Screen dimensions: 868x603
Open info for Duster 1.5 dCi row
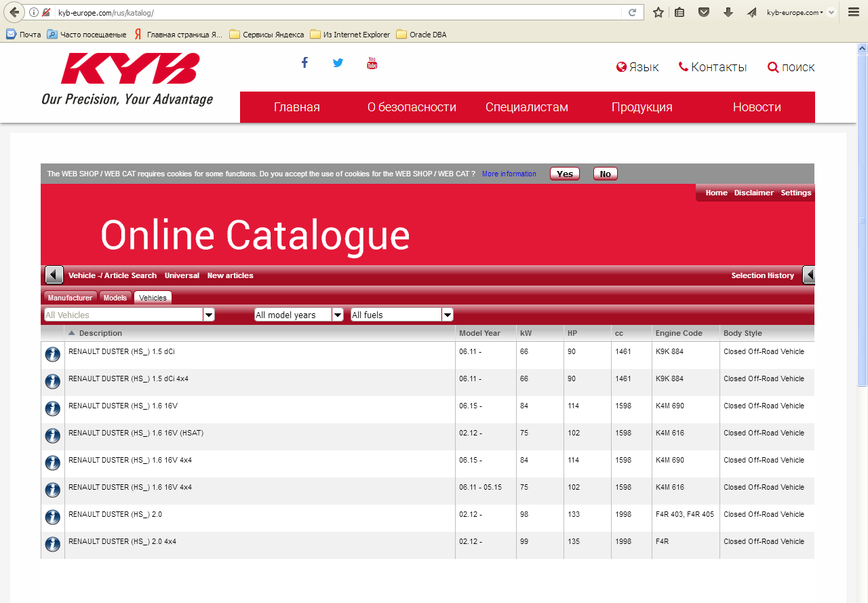click(x=52, y=354)
